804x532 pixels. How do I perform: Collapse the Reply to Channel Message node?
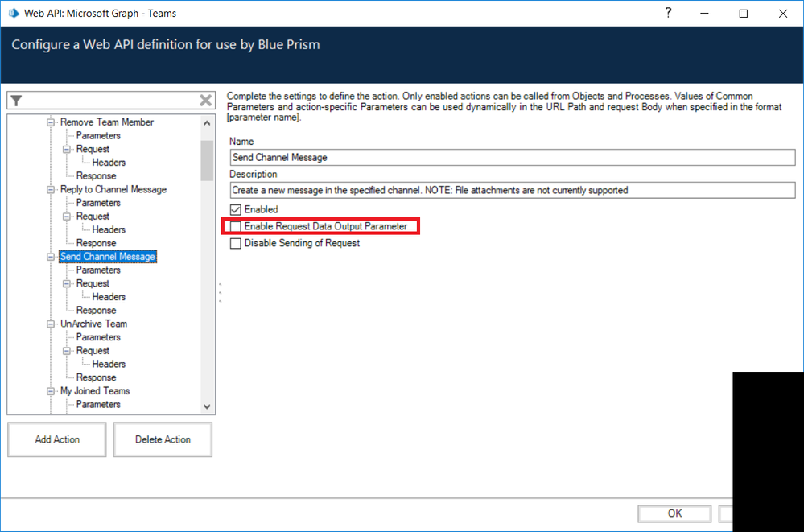pyautogui.click(x=52, y=190)
